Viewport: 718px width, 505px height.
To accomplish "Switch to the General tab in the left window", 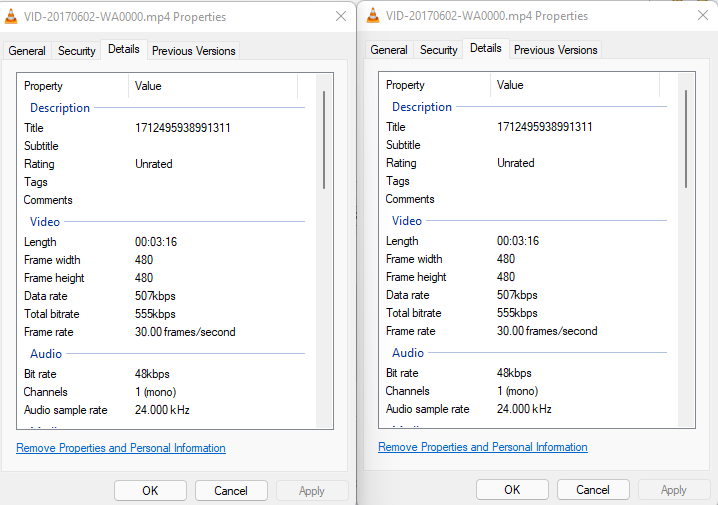I will [x=27, y=51].
